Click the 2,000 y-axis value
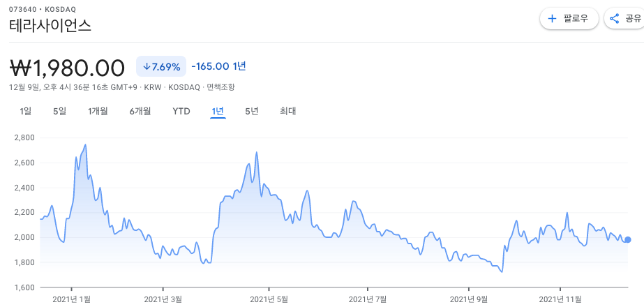 point(24,237)
